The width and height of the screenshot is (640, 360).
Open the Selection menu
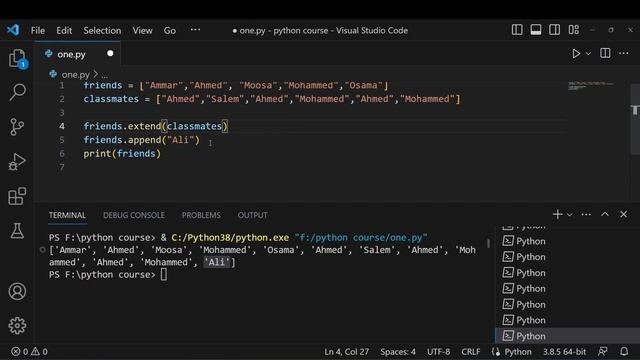click(102, 31)
